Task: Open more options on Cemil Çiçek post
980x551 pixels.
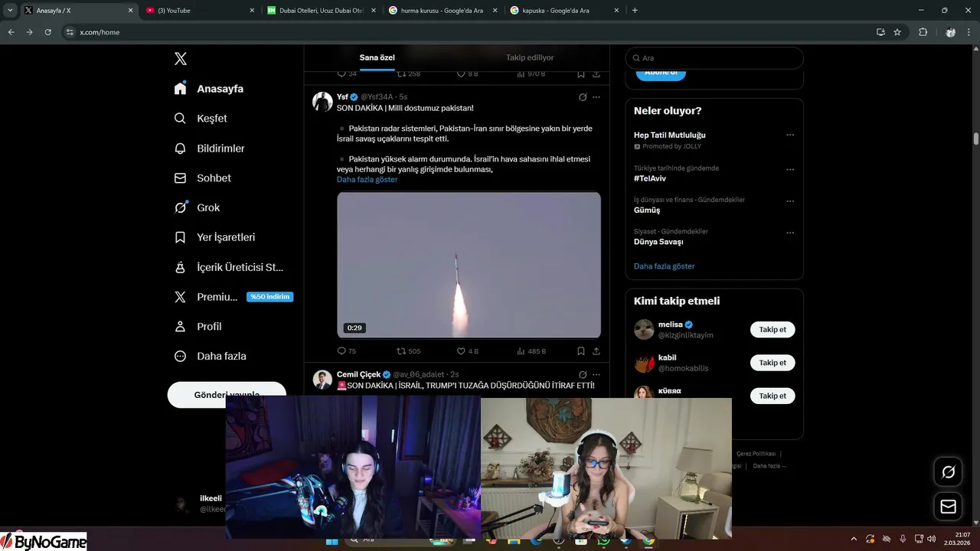Action: (x=596, y=374)
